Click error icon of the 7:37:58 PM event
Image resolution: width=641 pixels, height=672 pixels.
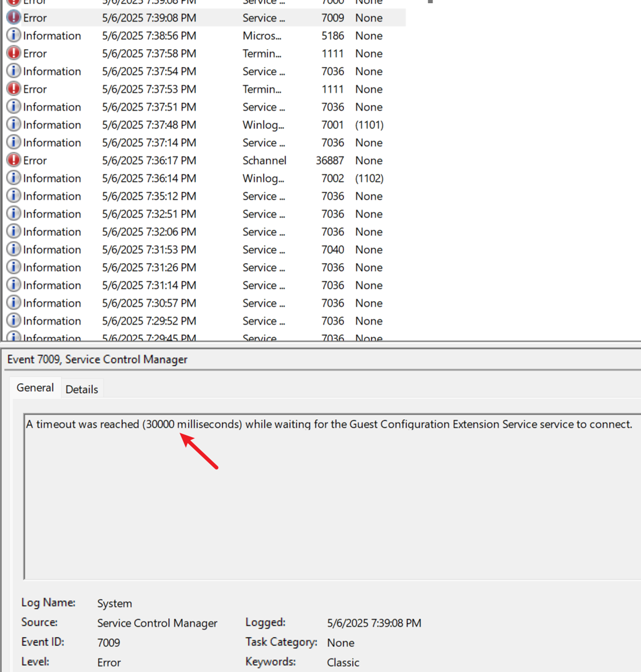tap(13, 53)
